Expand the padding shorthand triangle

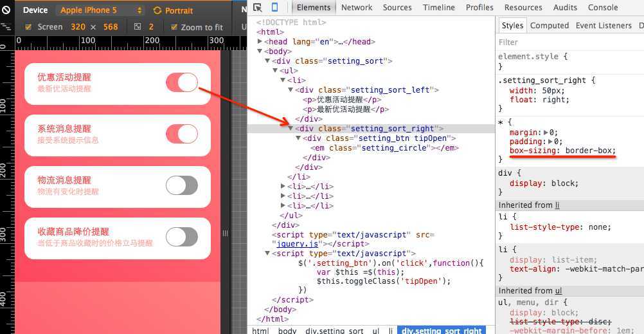click(x=551, y=142)
